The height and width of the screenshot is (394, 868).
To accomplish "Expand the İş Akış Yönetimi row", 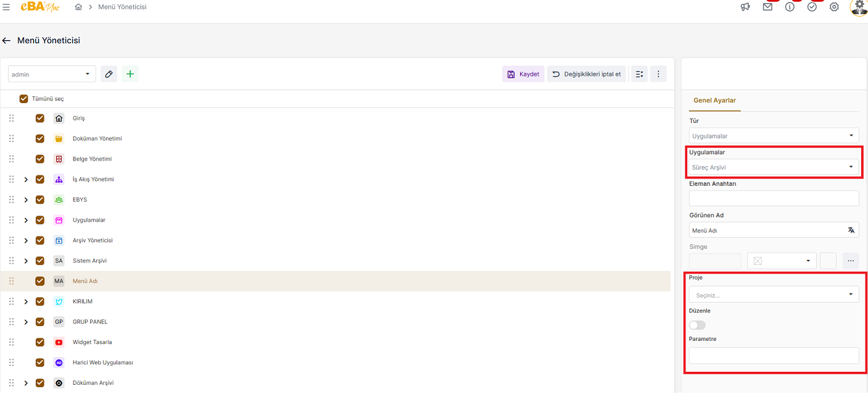I will (26, 179).
